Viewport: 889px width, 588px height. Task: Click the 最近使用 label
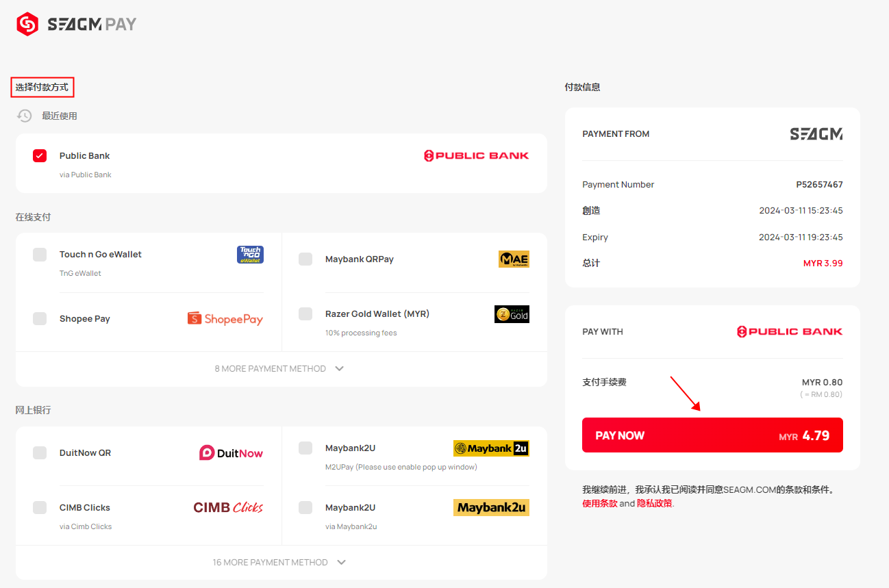[x=60, y=116]
